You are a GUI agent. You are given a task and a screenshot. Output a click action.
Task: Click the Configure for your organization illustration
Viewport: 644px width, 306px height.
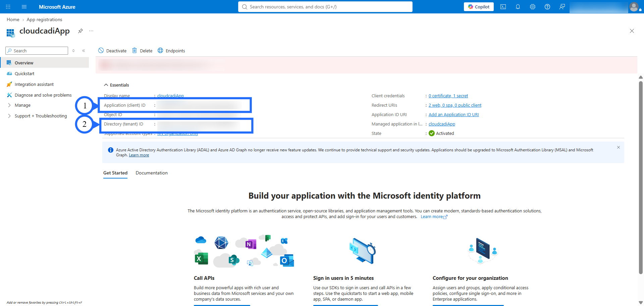point(482,250)
